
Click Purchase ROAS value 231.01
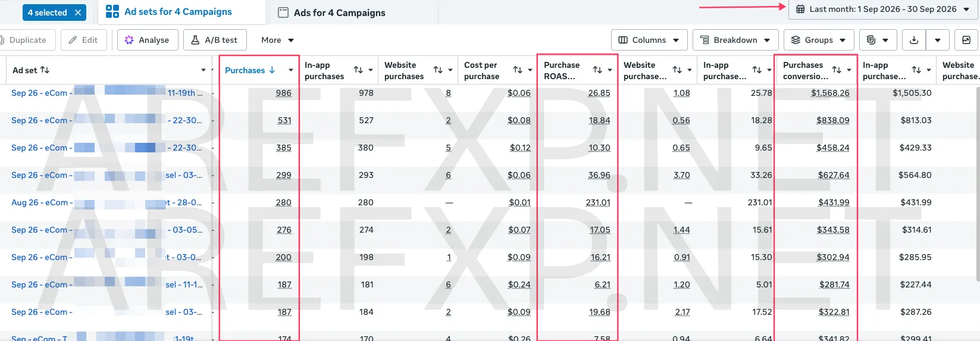point(598,202)
